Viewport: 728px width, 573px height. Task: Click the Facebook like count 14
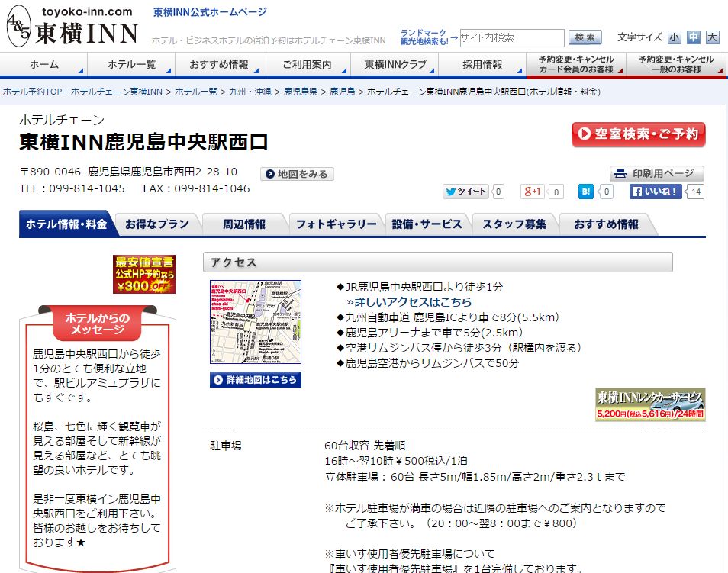(x=695, y=192)
